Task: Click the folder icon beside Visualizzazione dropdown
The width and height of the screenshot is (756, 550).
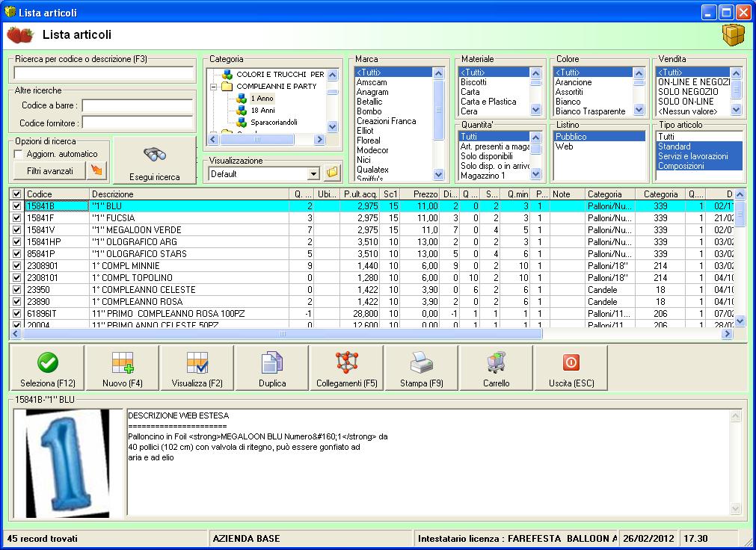Action: tap(333, 173)
